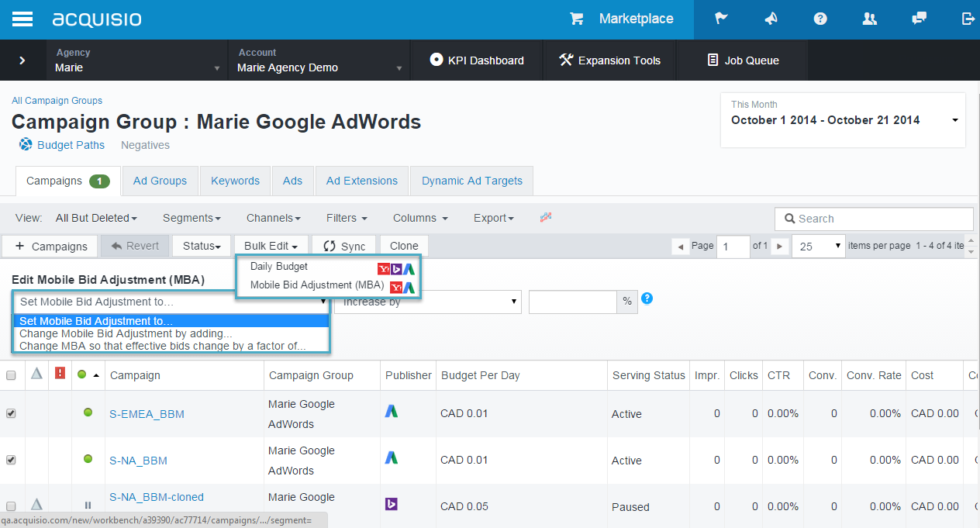This screenshot has height=528, width=980.
Task: Go to next page arrow
Action: click(x=780, y=247)
